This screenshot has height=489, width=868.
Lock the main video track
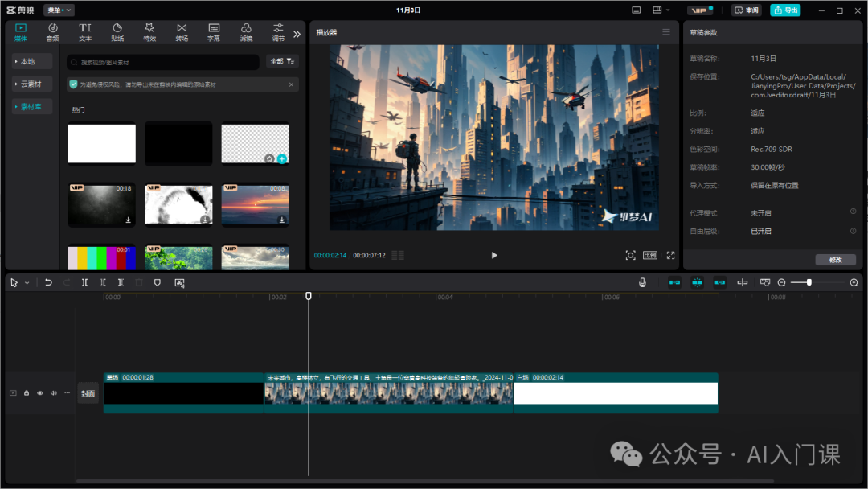26,393
